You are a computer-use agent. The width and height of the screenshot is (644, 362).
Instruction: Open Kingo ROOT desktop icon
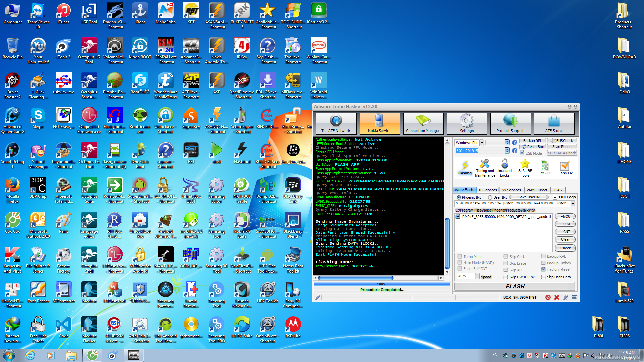pyautogui.click(x=140, y=49)
